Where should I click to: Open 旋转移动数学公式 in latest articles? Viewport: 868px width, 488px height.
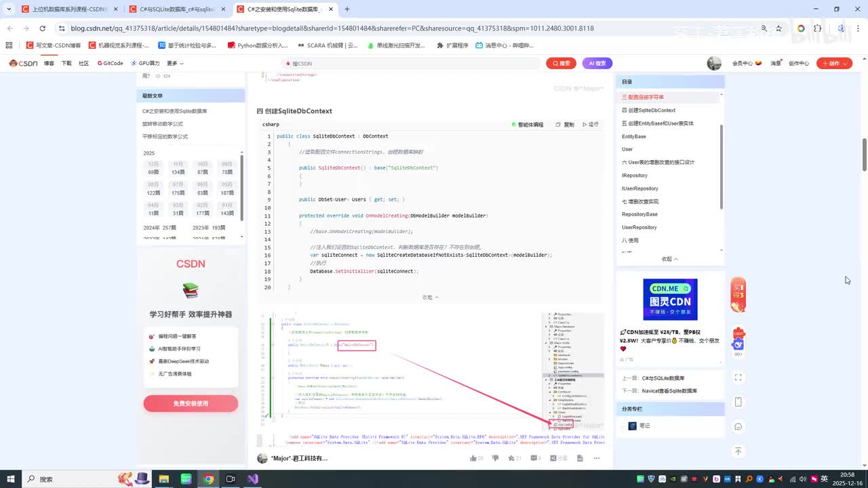coord(163,123)
